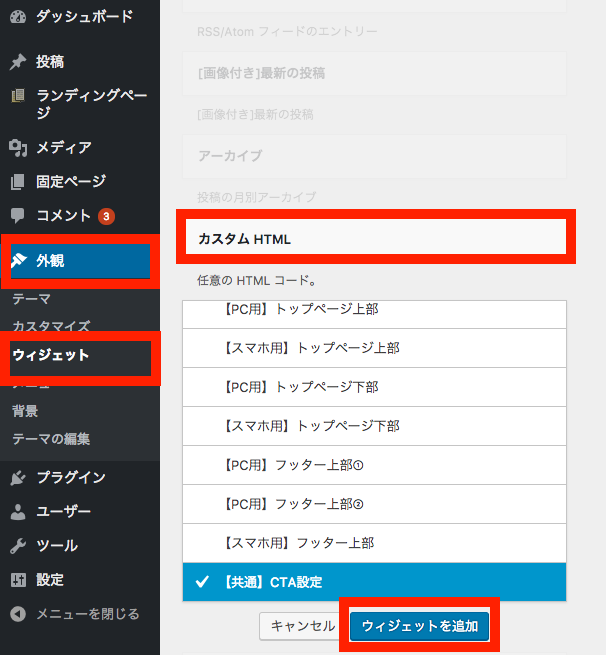Click the pushpin icon beside 投稿

(x=18, y=62)
